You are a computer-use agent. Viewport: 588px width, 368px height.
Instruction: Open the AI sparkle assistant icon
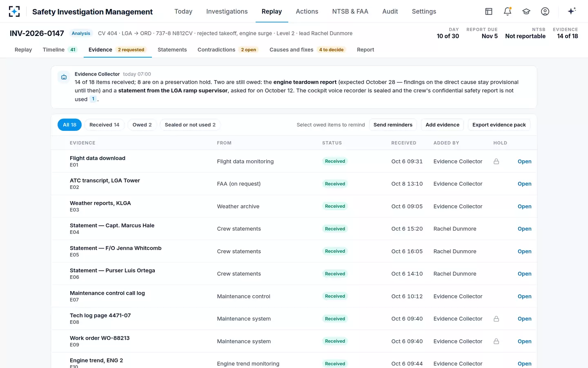click(572, 11)
